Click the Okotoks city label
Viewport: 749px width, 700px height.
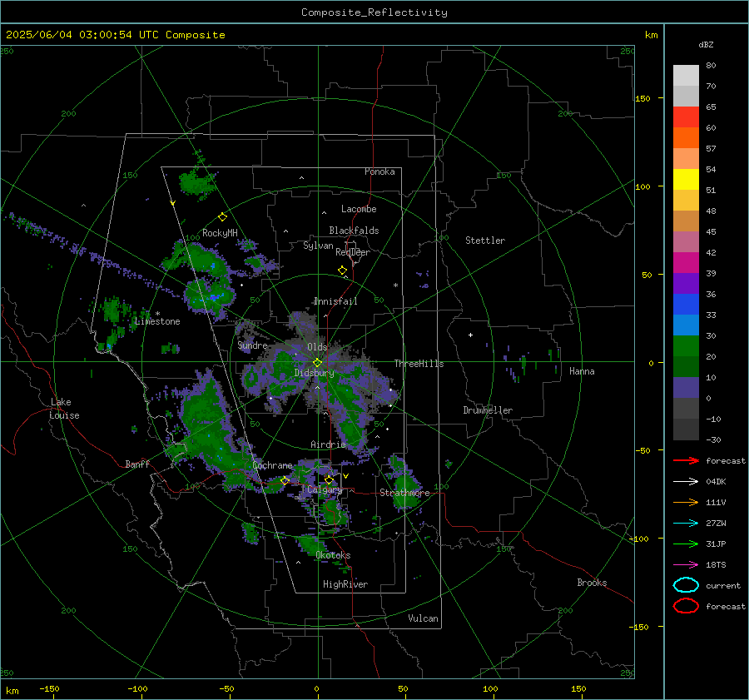(x=333, y=555)
